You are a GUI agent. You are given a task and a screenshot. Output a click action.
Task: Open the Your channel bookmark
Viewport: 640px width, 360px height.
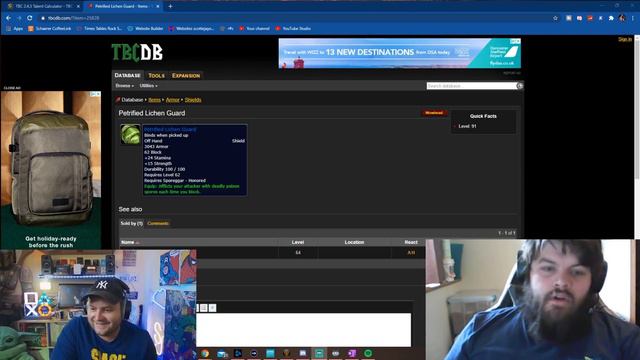click(x=254, y=29)
